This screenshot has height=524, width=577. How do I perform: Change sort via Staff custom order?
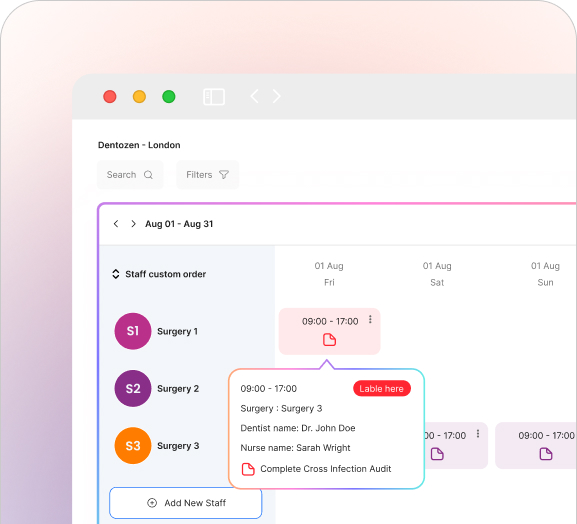pos(159,274)
